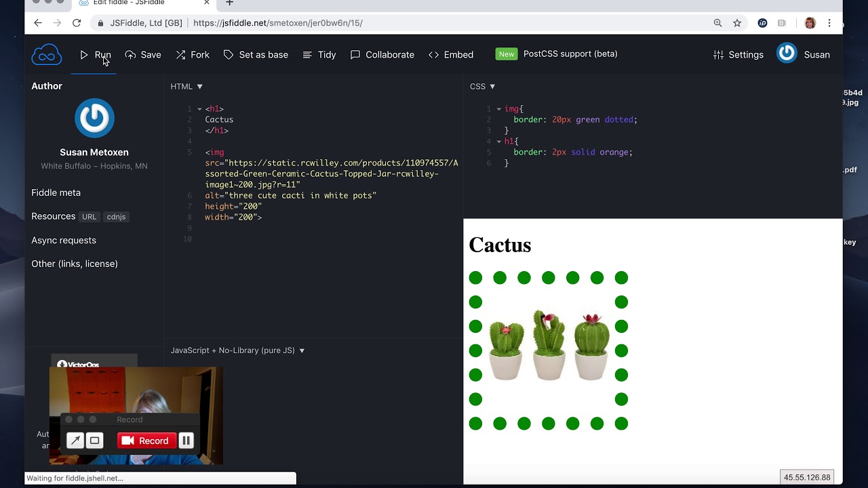Pause the screen recording
Viewport: 868px width, 488px height.
tap(186, 441)
